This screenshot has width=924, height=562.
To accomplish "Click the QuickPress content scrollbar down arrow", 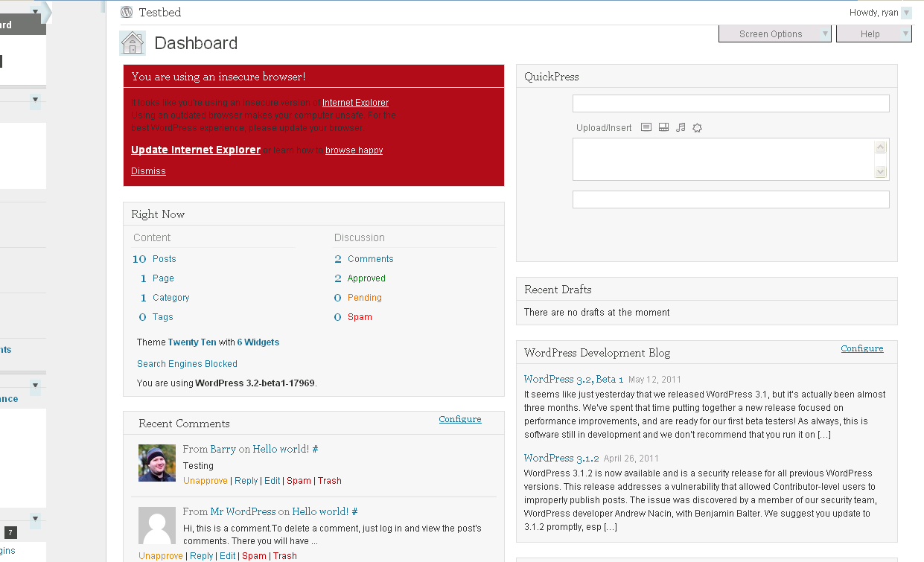I will point(881,172).
